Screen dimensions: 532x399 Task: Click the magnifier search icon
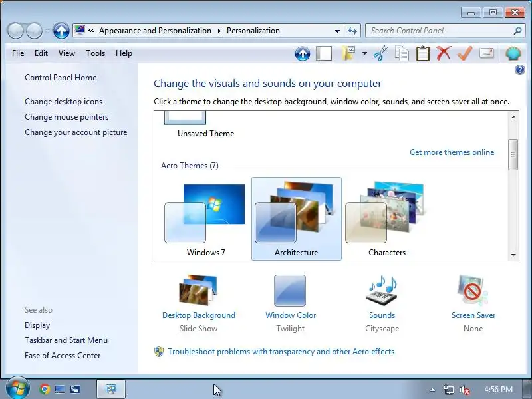tap(517, 31)
